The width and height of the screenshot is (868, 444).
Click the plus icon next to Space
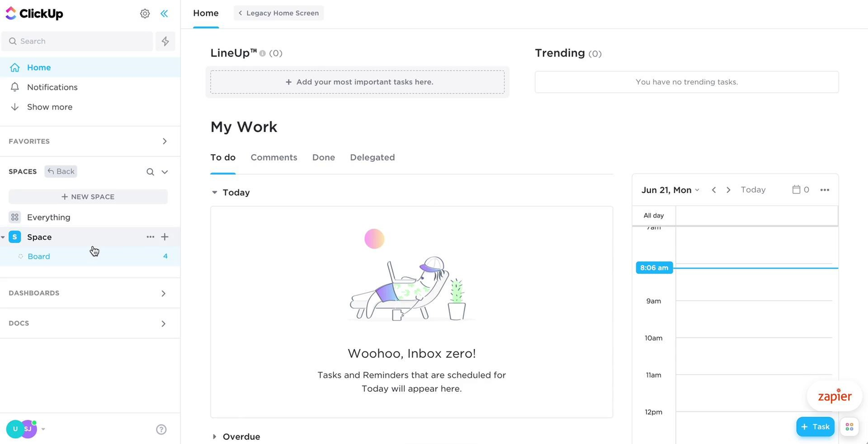point(165,237)
